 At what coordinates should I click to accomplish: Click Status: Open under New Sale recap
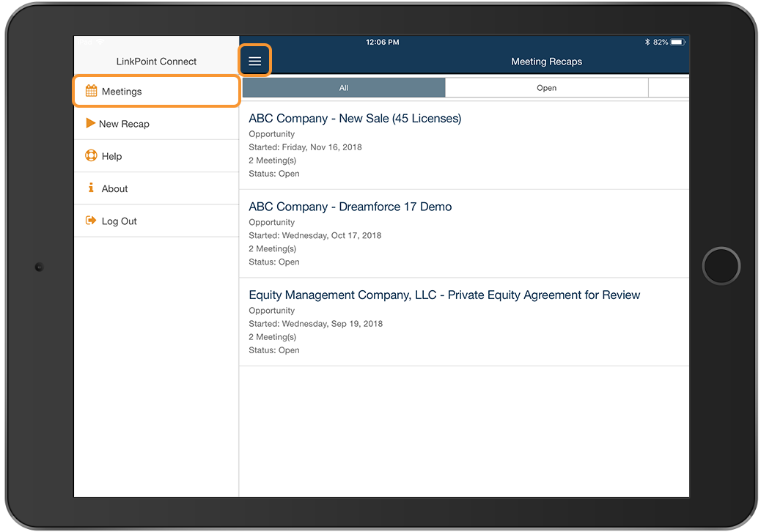(x=274, y=174)
